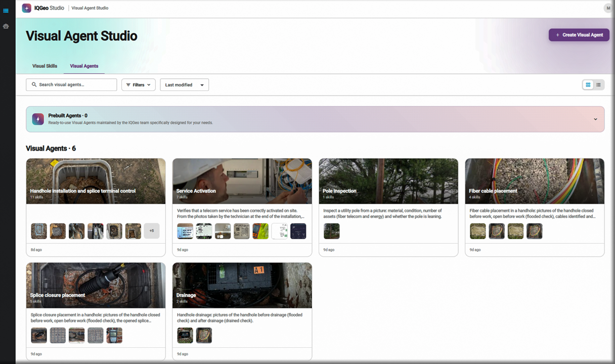This screenshot has height=364, width=615.
Task: Open the Drainage agent card
Action: (x=242, y=311)
